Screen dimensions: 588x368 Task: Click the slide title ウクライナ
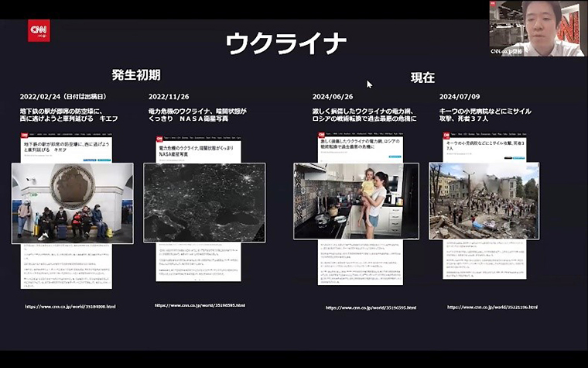coord(285,43)
